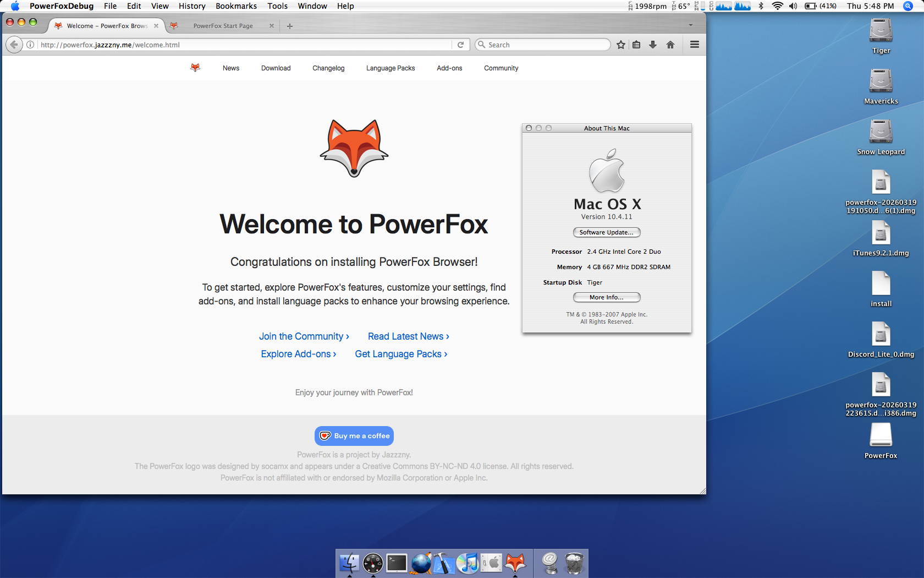The width and height of the screenshot is (924, 578).
Task: Close the PowerFox Start Page tab
Action: 271,26
